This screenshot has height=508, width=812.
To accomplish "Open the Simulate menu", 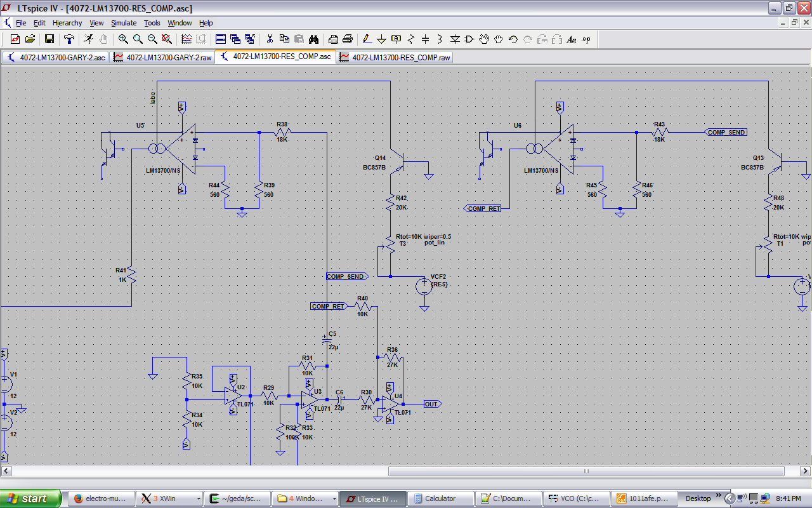I will (124, 23).
